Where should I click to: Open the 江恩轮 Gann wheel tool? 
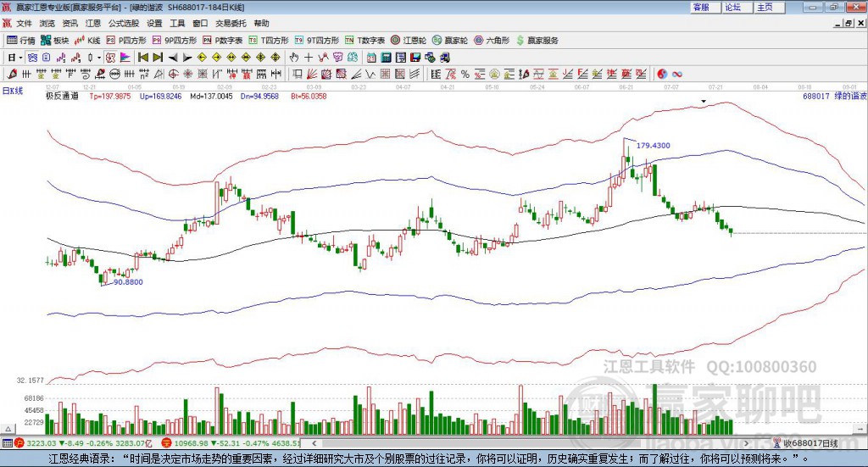pyautogui.click(x=409, y=41)
